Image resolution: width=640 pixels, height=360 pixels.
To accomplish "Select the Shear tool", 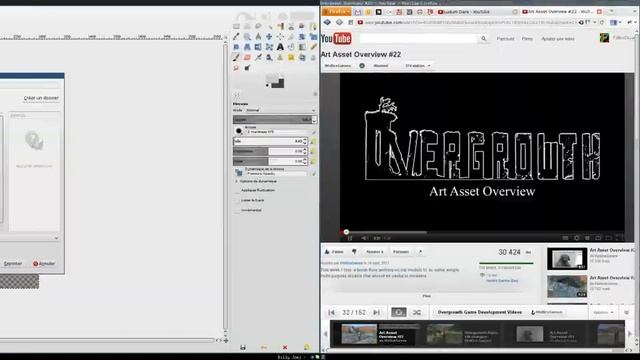I will pos(236,47).
